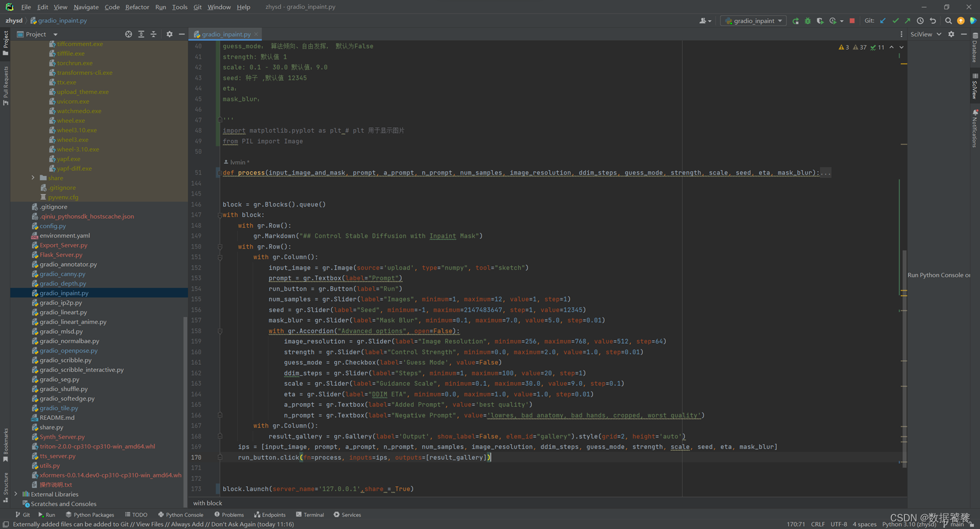
Task: Locate the opened file in the Project tree
Action: (128, 35)
